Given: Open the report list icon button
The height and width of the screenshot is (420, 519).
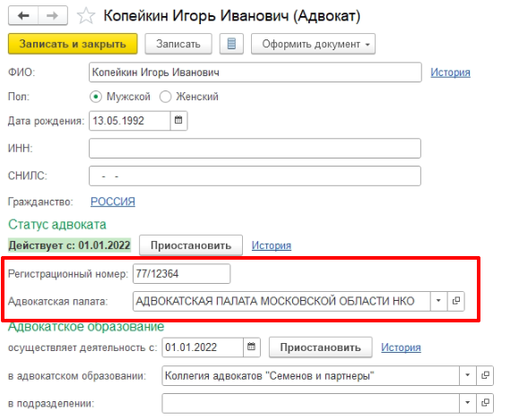Looking at the screenshot, I should pos(231,44).
